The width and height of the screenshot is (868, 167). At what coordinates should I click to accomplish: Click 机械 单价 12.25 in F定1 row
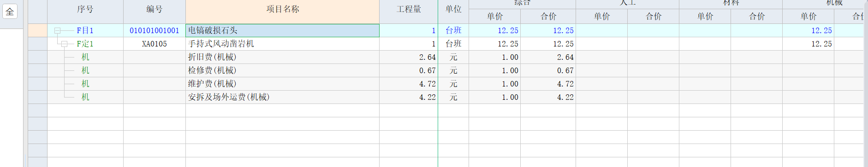click(808, 44)
